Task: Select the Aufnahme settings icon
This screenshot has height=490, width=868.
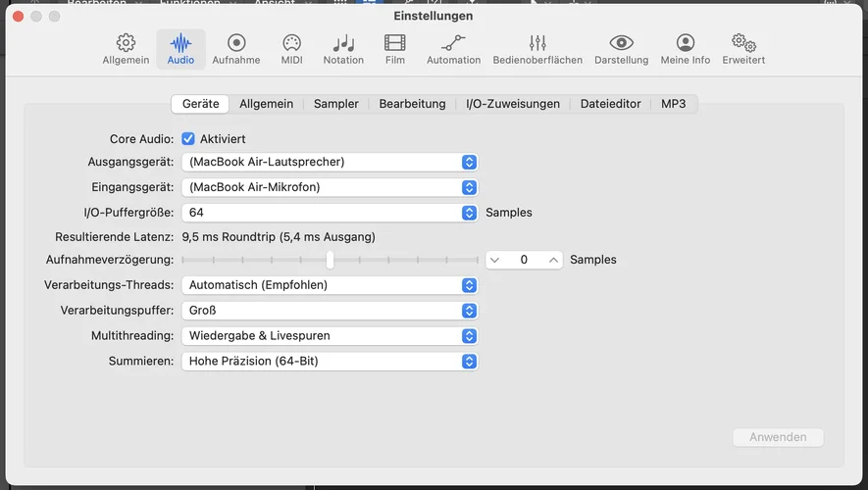Action: coord(235,49)
